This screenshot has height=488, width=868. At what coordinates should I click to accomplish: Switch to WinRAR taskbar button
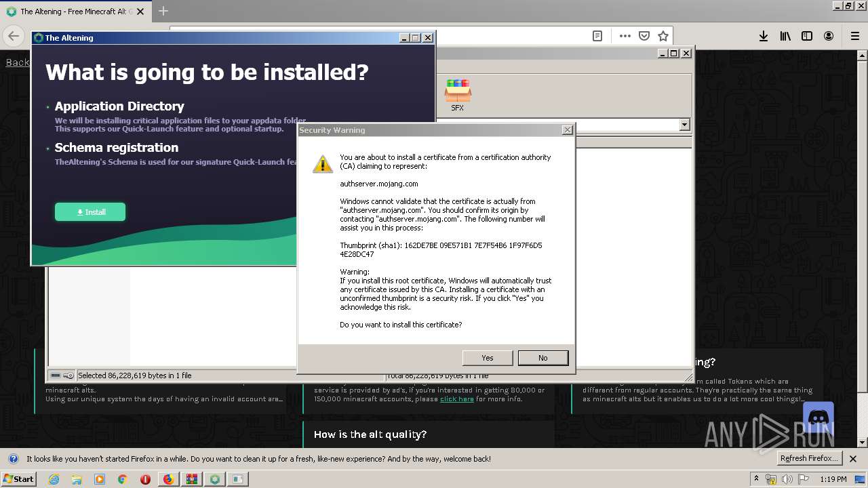tap(192, 479)
